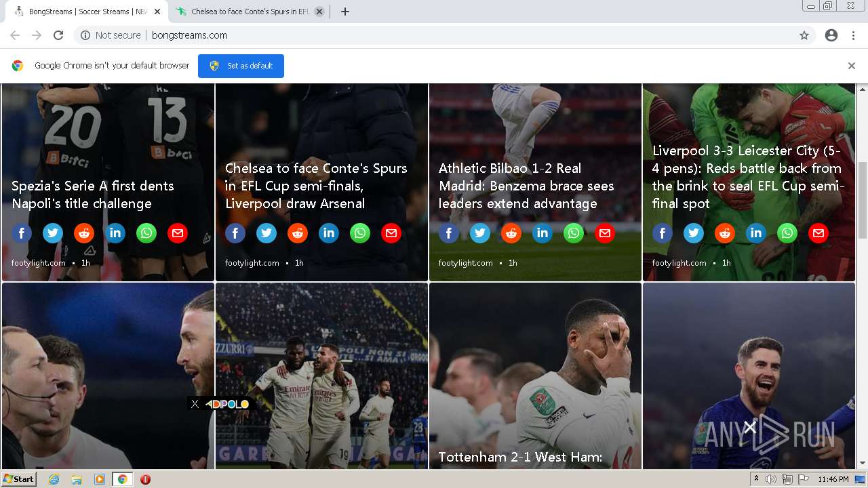Image resolution: width=868 pixels, height=488 pixels.
Task: Share Athletic Bilbao article on Reddit
Action: [x=511, y=233]
